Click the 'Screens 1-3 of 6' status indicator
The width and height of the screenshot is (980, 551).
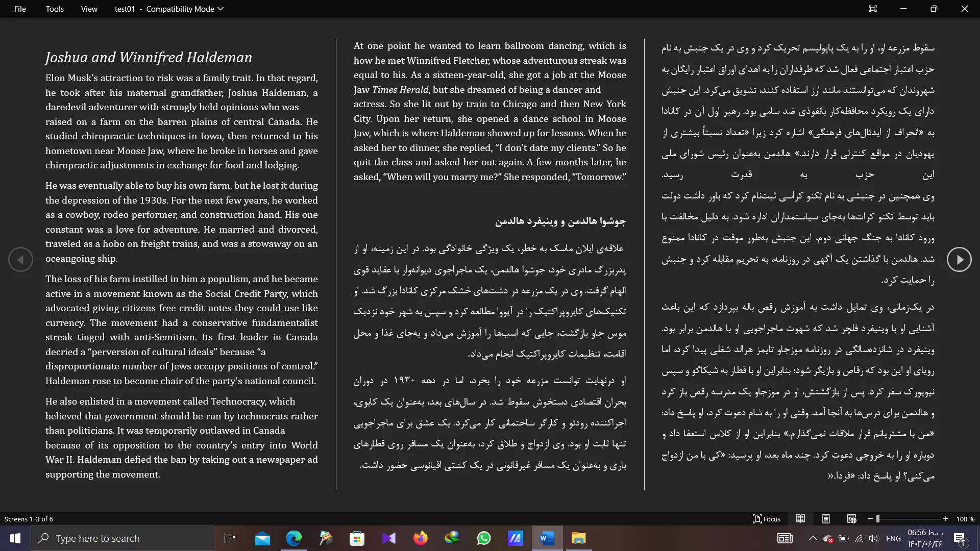tap(29, 519)
